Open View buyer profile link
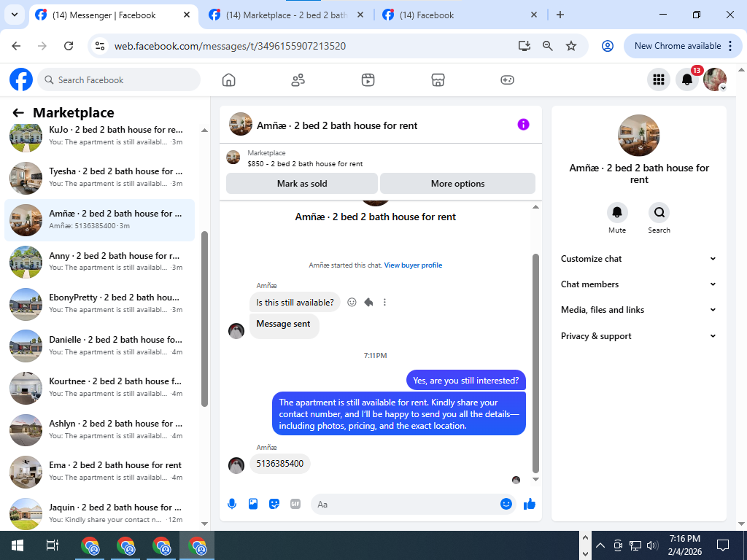 [413, 265]
